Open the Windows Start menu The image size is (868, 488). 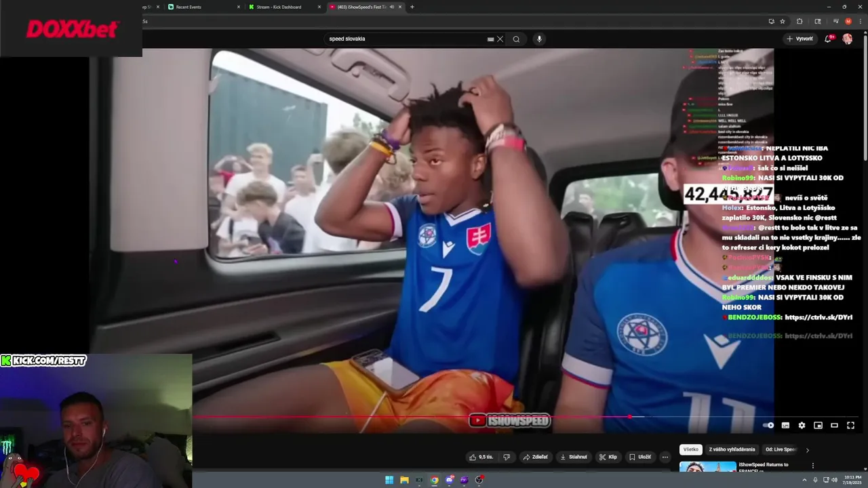point(389,480)
